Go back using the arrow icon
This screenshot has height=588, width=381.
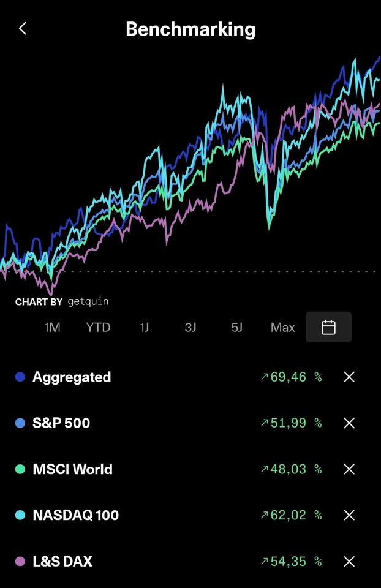pyautogui.click(x=23, y=29)
